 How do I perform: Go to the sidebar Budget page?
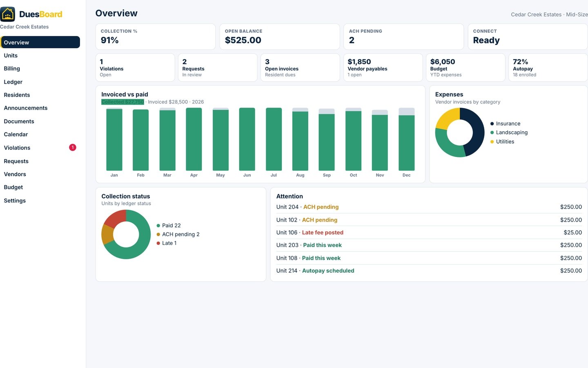pos(40,187)
